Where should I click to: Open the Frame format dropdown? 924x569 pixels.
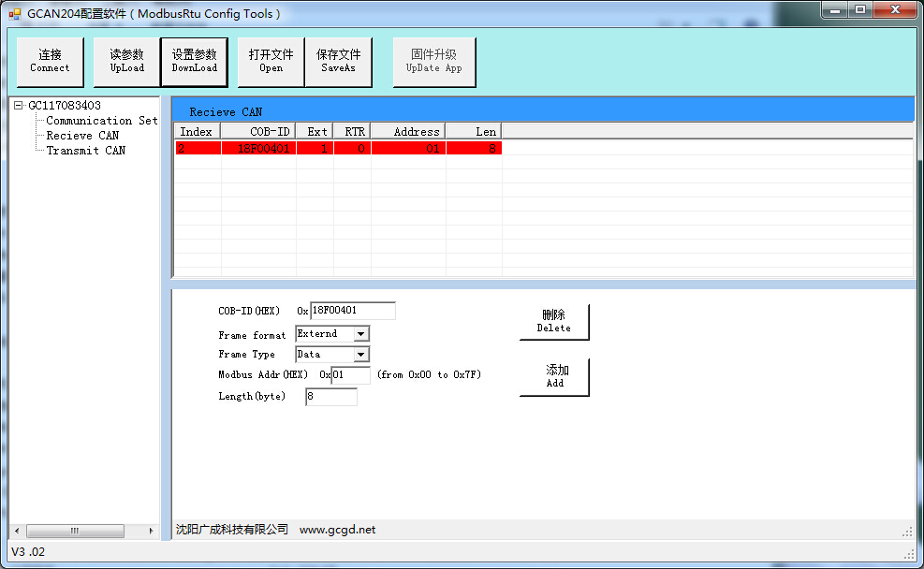(x=361, y=333)
